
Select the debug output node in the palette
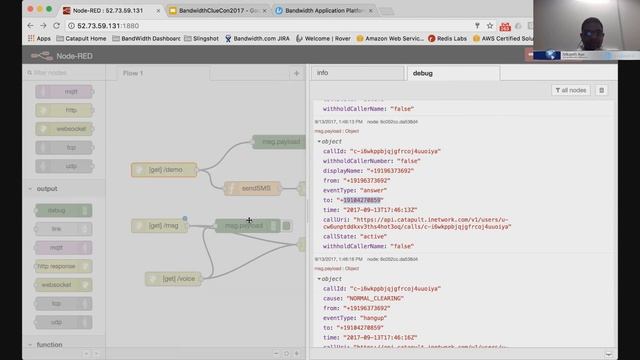(64, 211)
